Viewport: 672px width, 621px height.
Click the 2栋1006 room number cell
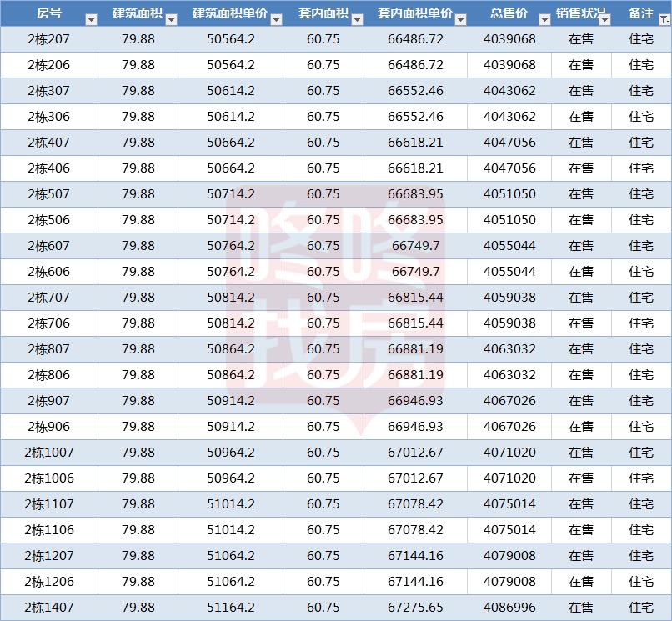coord(49,478)
